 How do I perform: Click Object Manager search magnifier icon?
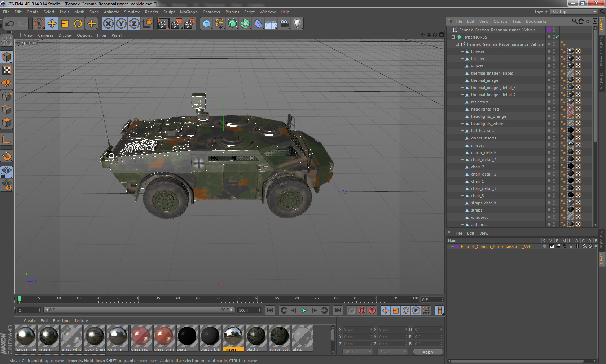pos(574,21)
